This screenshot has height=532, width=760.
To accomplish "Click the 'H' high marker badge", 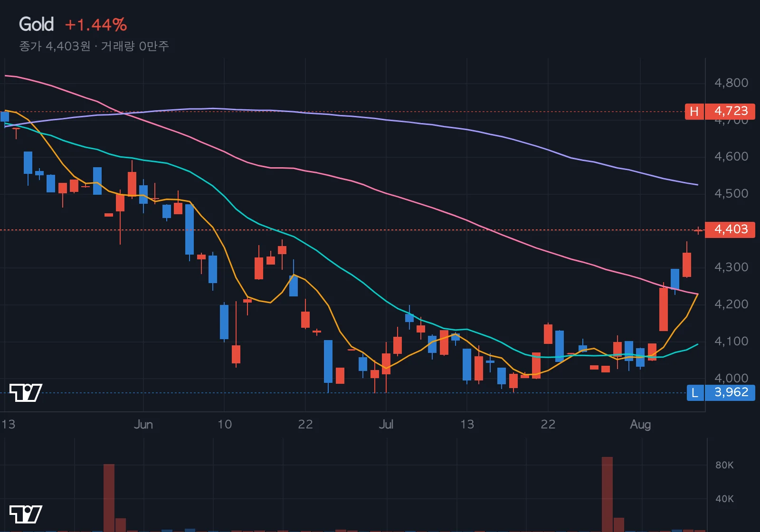I will click(694, 112).
